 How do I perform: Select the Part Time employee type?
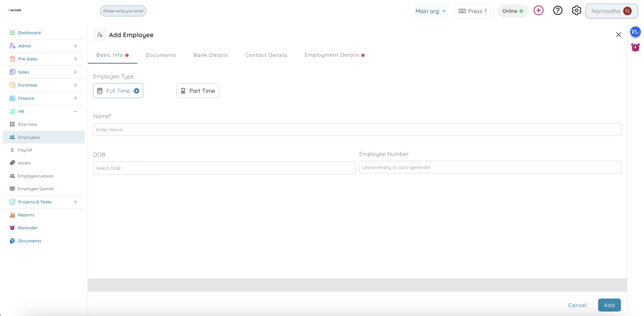click(197, 91)
